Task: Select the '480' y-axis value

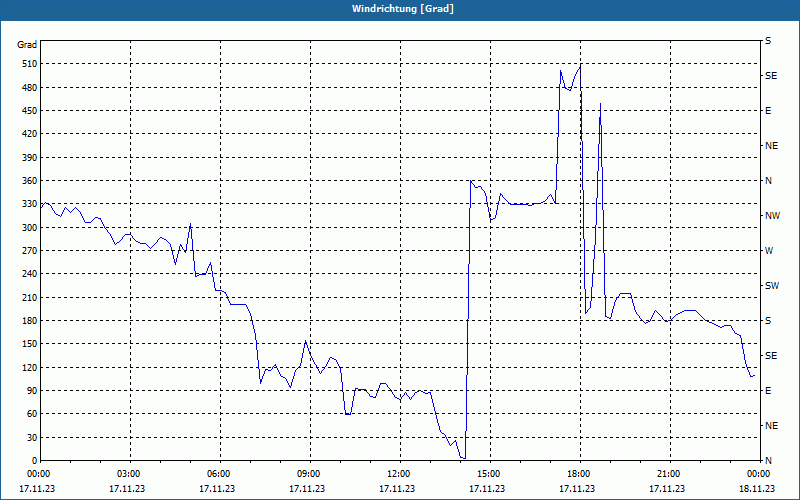Action: pyautogui.click(x=30, y=88)
